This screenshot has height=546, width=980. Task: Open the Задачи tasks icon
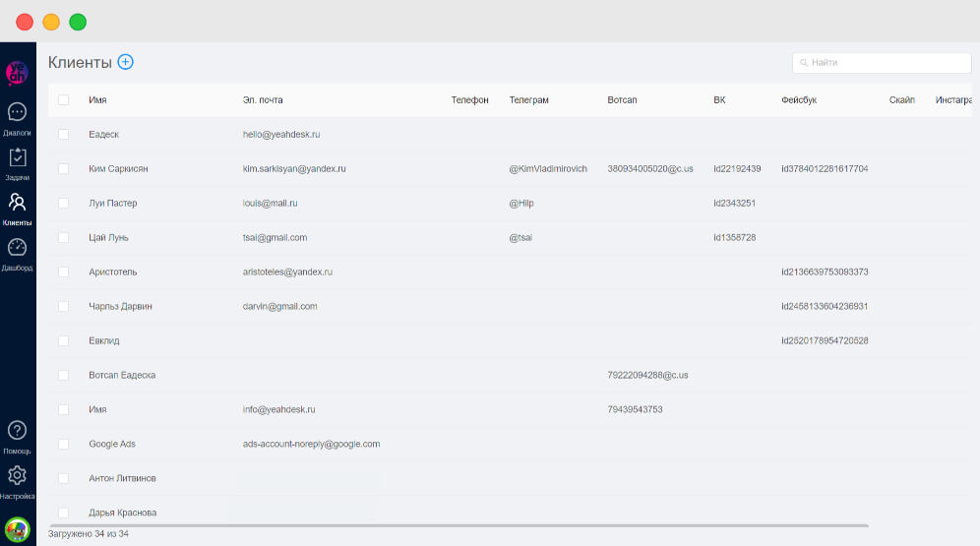[17, 157]
